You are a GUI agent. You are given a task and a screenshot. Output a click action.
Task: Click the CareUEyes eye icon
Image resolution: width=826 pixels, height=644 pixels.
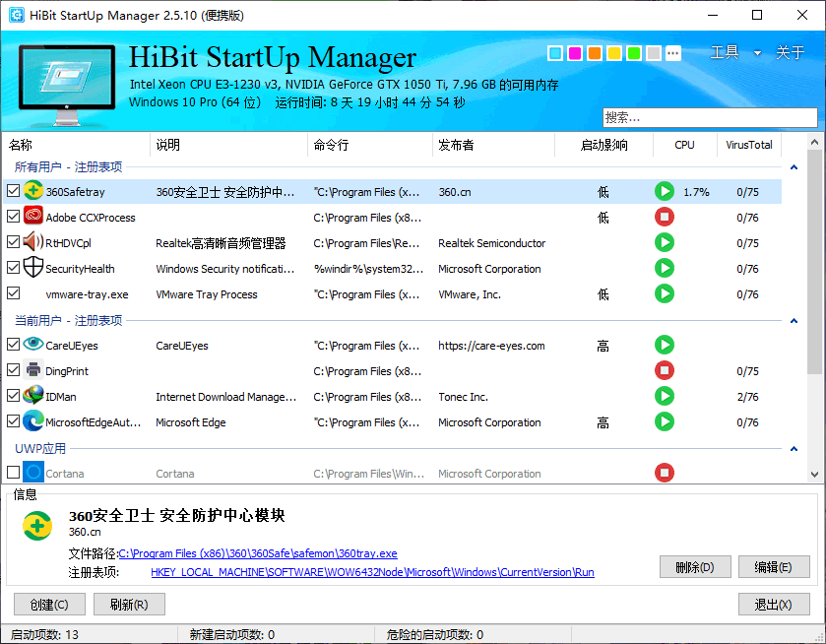(33, 344)
